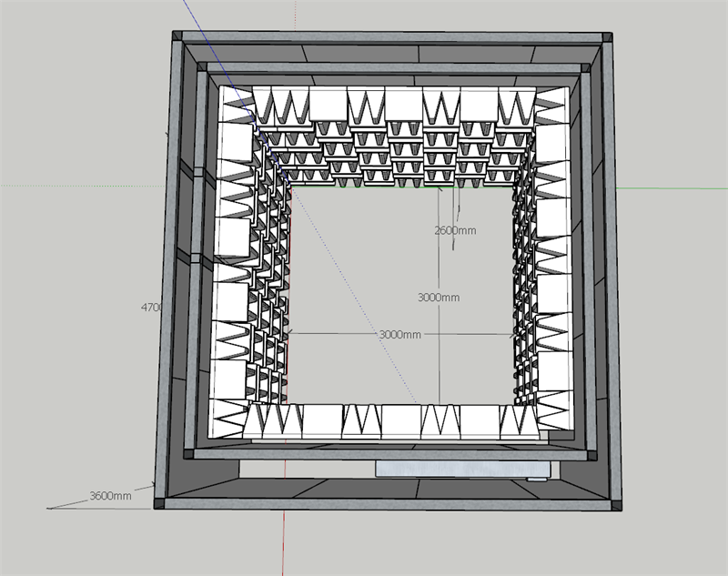
Task: Select the inner frame's bottom-left corner block
Action: pyautogui.click(x=188, y=454)
